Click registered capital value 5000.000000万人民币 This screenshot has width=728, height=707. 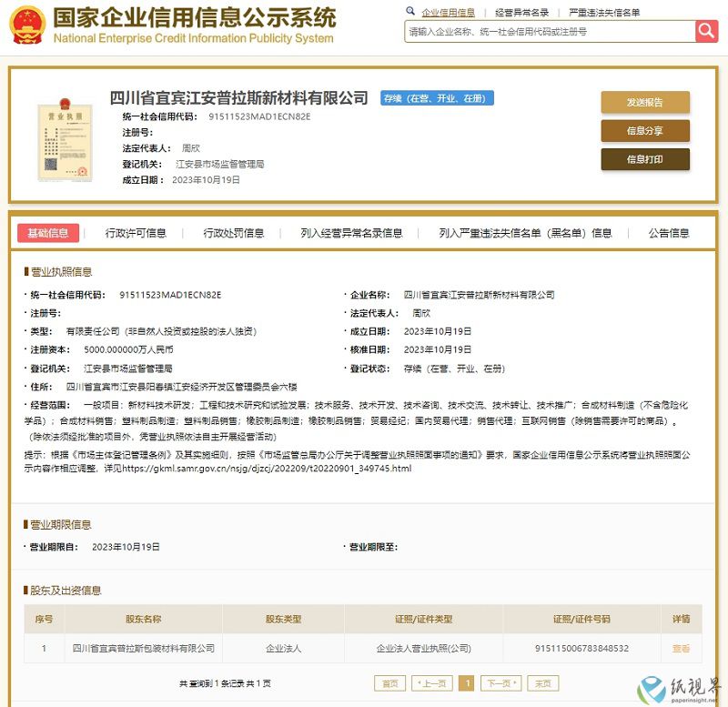coord(128,349)
